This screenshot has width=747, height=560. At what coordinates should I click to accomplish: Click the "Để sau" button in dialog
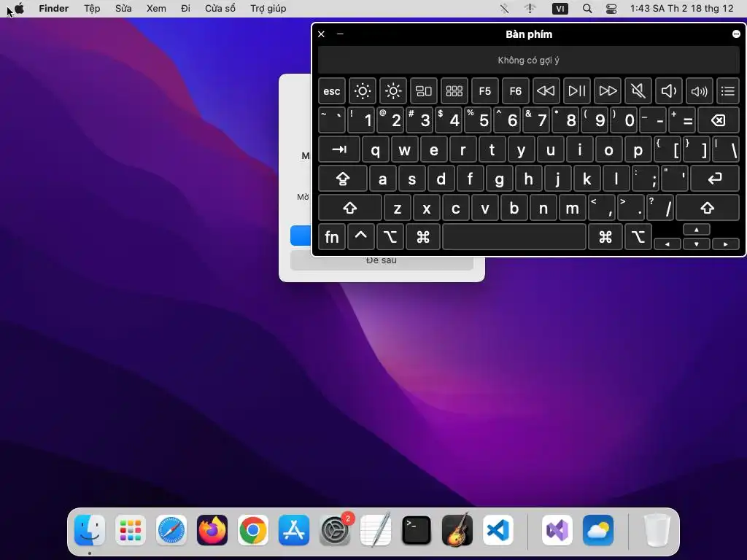pos(382,261)
